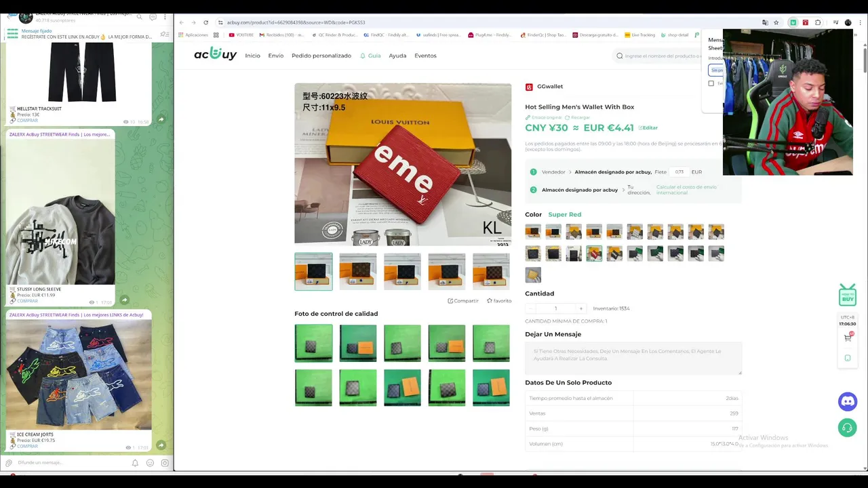Open the Envío menu item
The width and height of the screenshot is (868, 488).
(276, 56)
